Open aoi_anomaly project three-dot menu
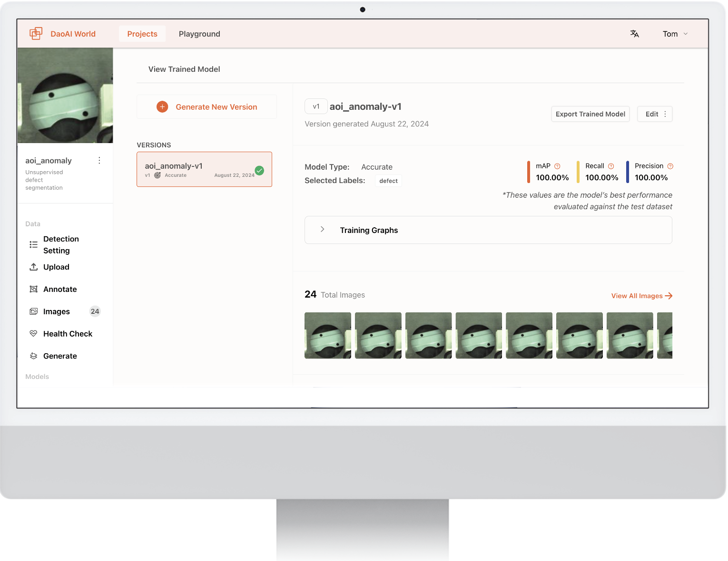 pyautogui.click(x=99, y=161)
